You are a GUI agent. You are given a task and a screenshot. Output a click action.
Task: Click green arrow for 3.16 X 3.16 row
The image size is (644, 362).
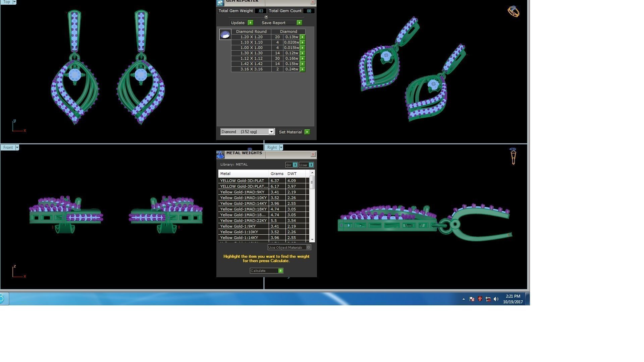[303, 69]
